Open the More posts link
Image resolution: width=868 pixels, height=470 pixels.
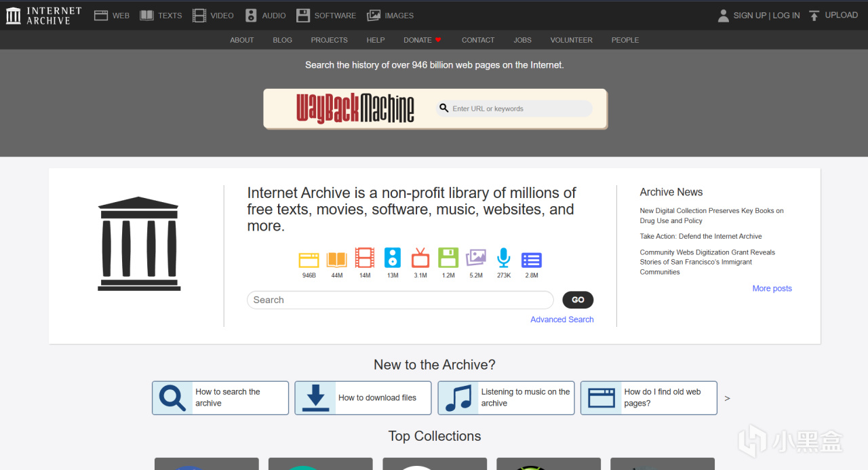tap(772, 288)
